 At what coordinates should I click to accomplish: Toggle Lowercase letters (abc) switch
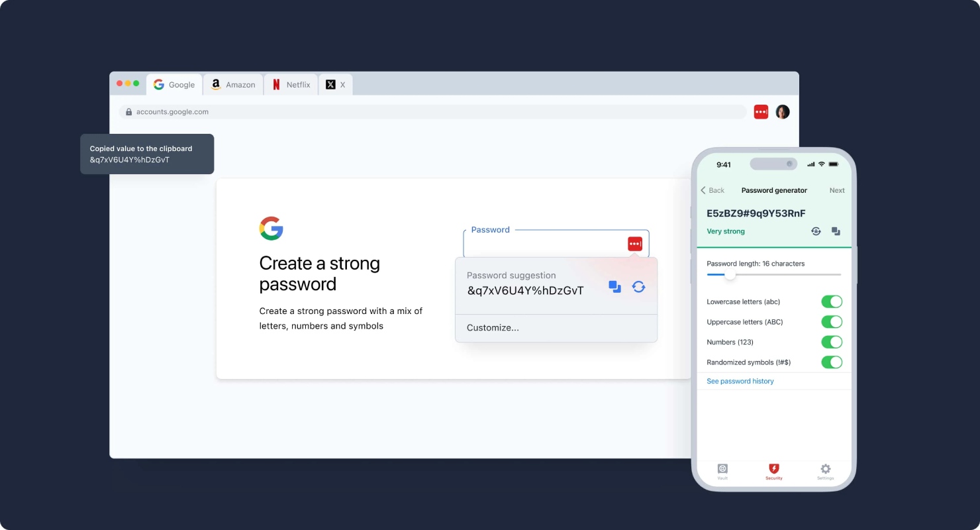[x=832, y=302]
